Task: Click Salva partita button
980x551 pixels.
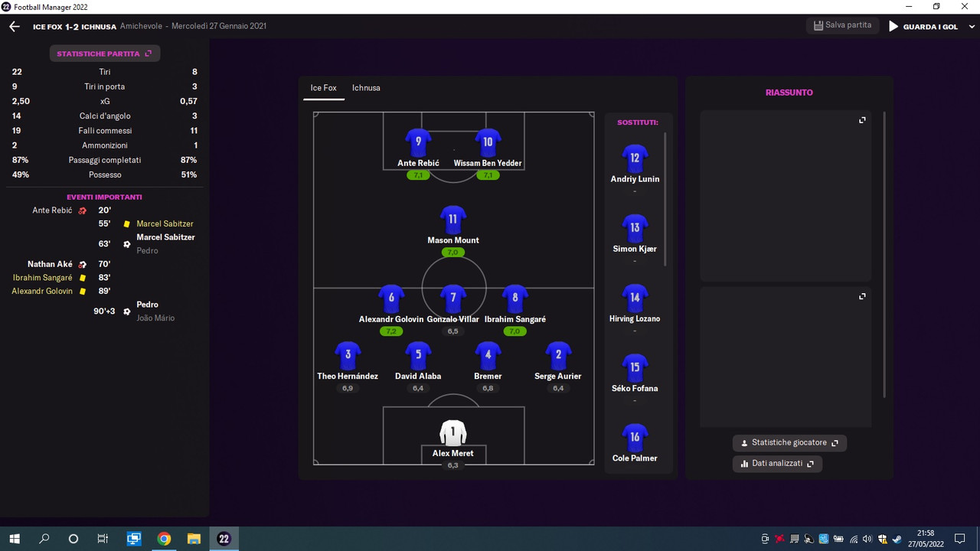Action: (x=842, y=25)
